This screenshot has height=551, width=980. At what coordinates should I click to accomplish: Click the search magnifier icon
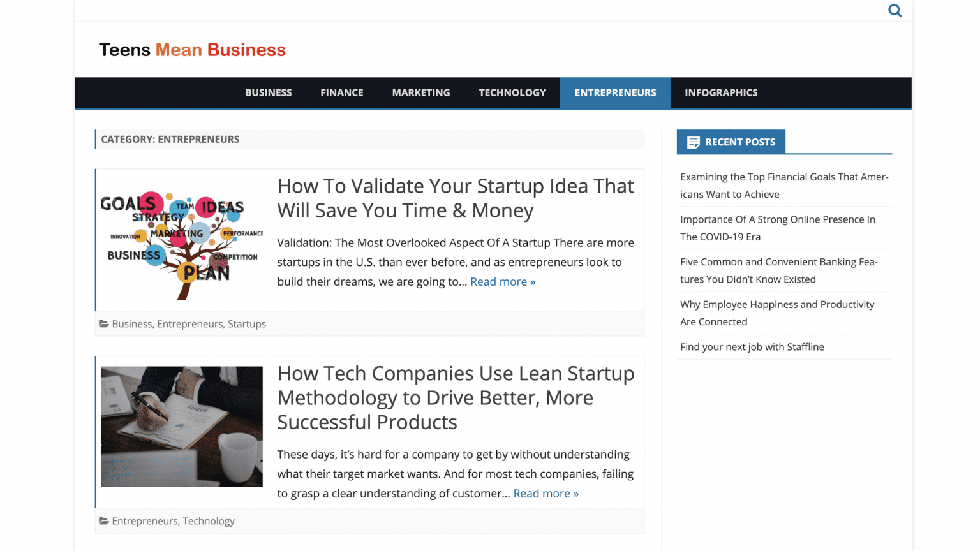tap(895, 10)
